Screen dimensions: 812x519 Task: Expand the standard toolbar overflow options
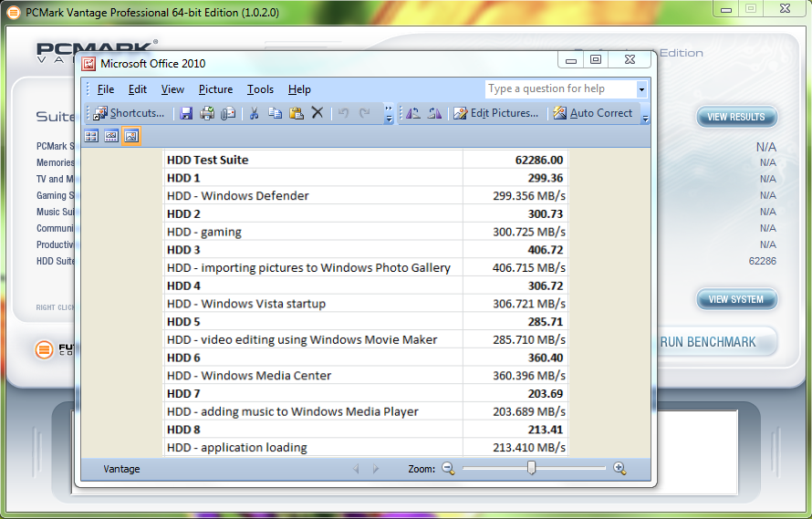390,116
